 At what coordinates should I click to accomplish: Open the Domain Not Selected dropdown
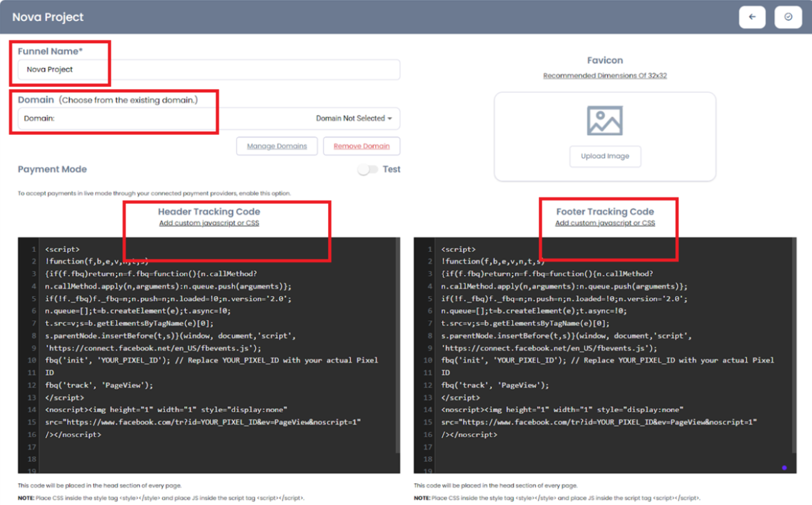pos(353,118)
